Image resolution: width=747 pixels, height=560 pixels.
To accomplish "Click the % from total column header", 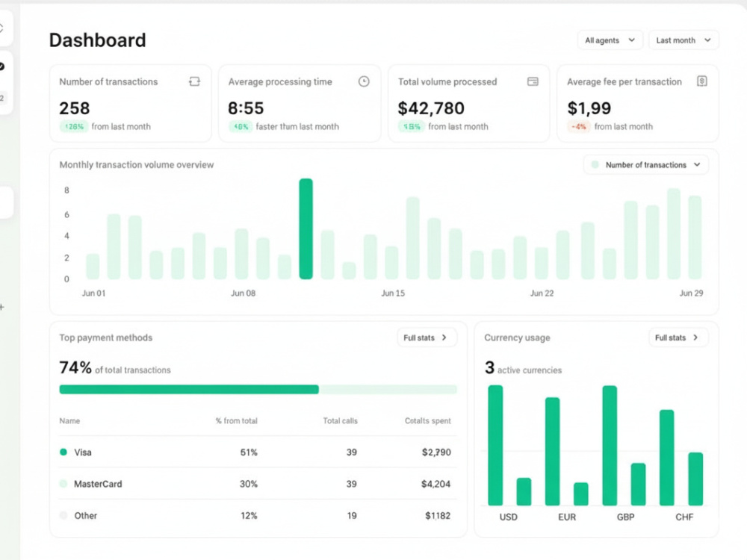I will pos(236,421).
